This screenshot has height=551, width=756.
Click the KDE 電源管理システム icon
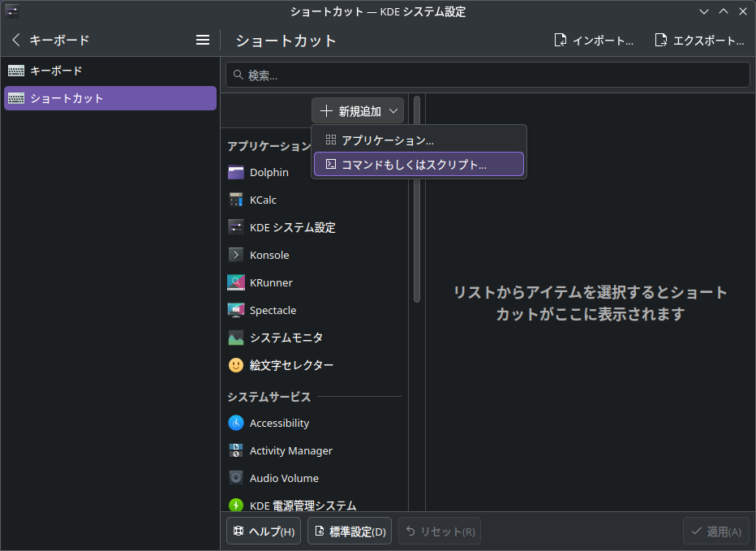point(236,506)
